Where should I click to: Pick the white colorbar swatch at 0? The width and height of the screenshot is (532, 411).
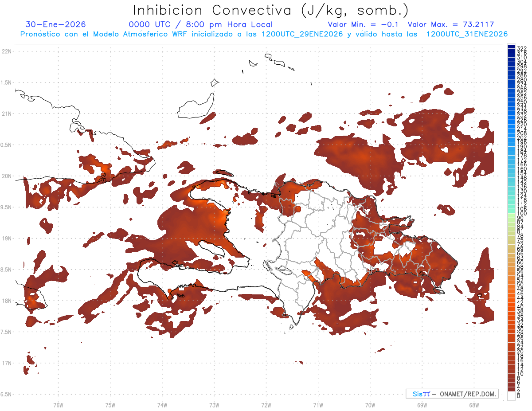[x=511, y=396]
